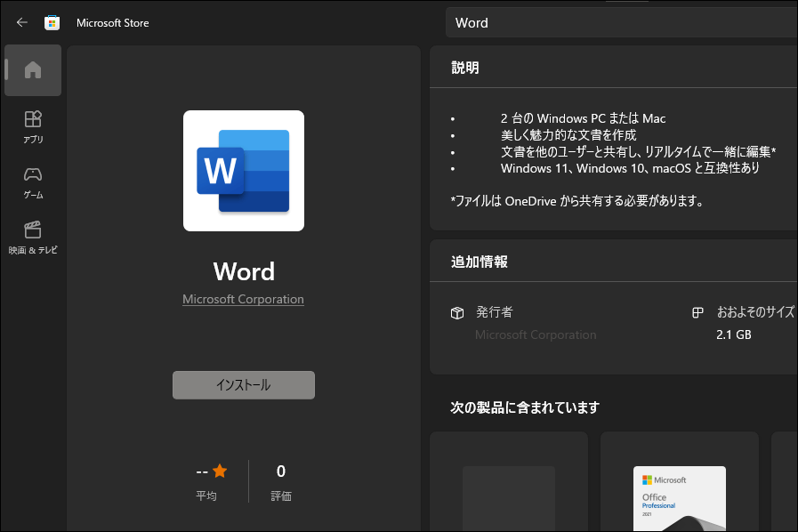Click the line 2 台の Windows PC または Mac
The height and width of the screenshot is (532, 798).
coord(584,118)
